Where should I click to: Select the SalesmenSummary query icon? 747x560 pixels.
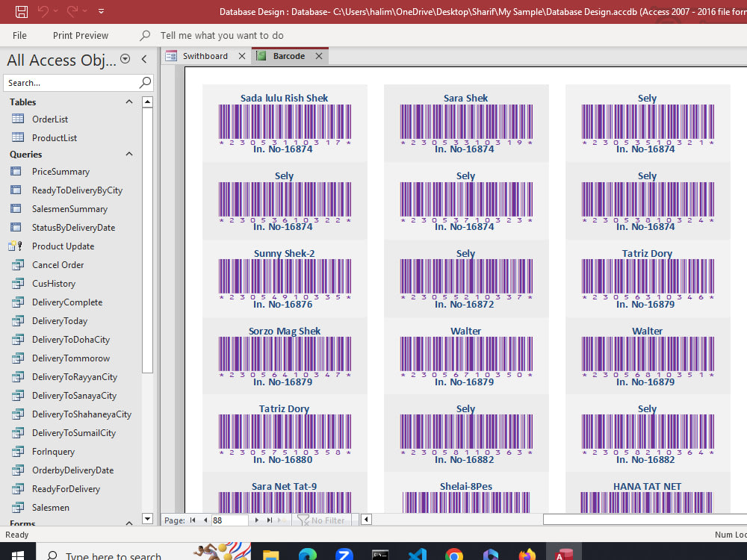click(16, 208)
